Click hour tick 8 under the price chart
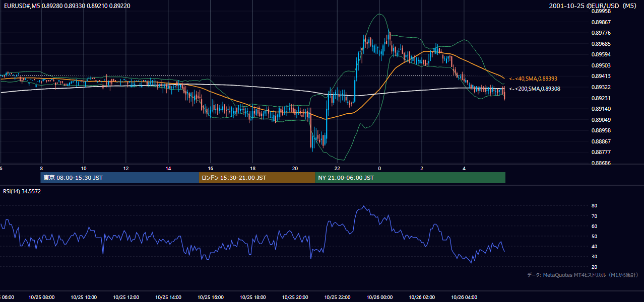The image size is (644, 302). coord(41,169)
